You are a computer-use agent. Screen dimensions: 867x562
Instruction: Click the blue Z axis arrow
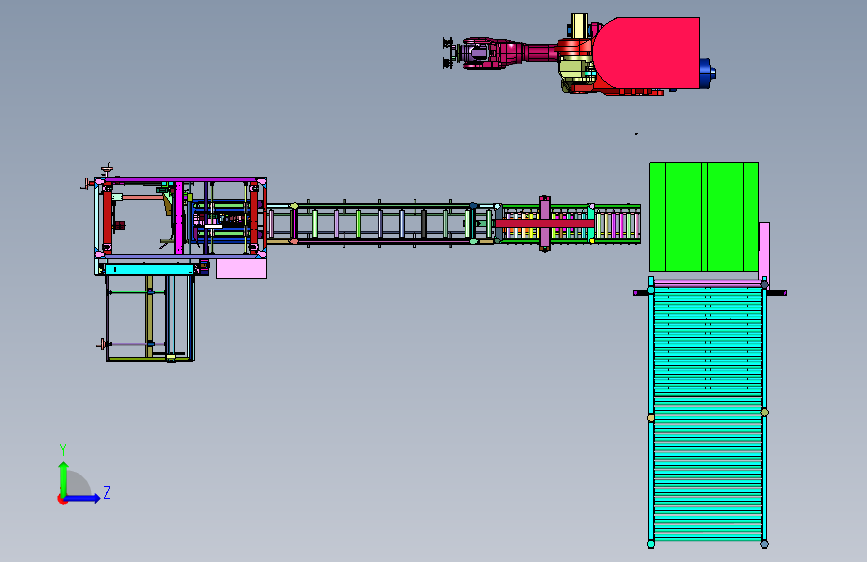coord(82,499)
